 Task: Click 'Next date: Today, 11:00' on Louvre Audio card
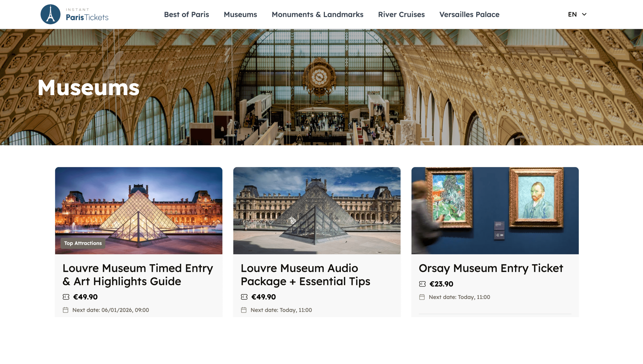(x=281, y=310)
